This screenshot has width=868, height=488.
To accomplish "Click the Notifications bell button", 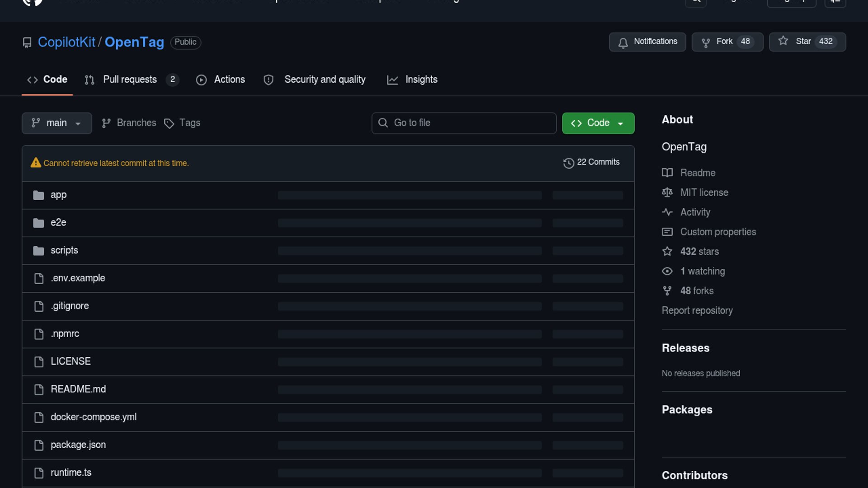I will pos(647,42).
